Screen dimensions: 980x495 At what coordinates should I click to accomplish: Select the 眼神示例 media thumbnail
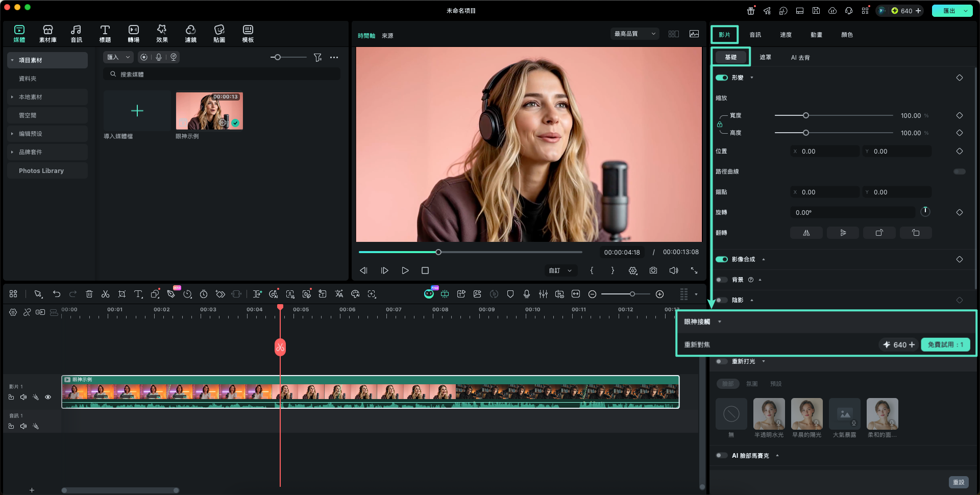pos(209,111)
